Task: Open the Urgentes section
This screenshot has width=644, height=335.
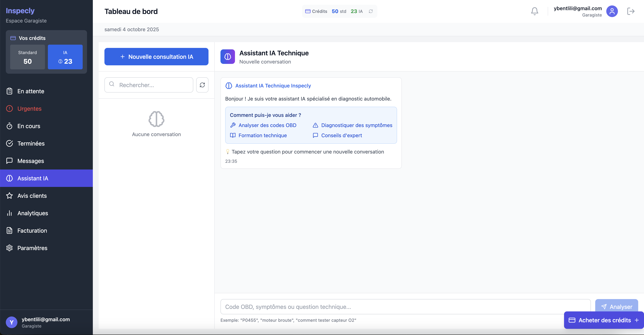Action: [29, 109]
